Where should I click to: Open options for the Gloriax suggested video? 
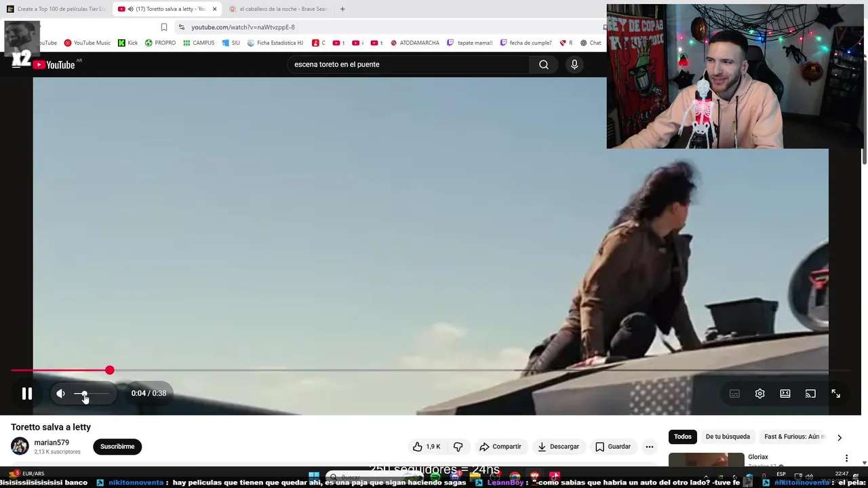tap(846, 458)
